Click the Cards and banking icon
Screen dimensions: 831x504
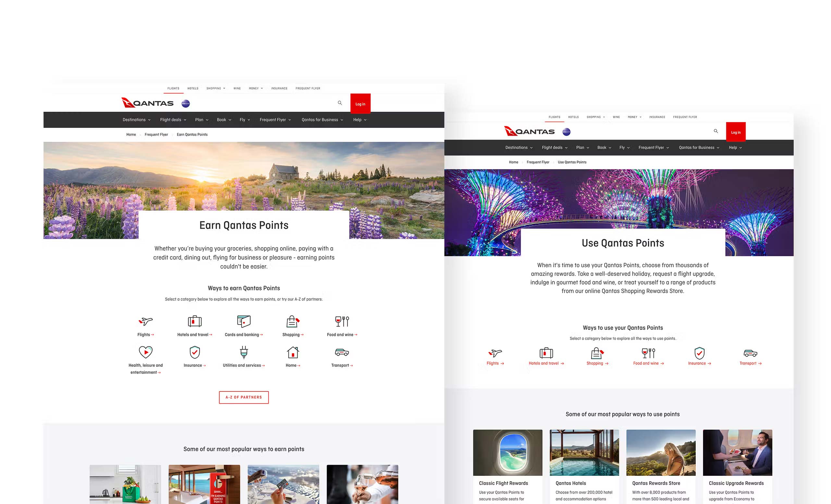pos(243,321)
